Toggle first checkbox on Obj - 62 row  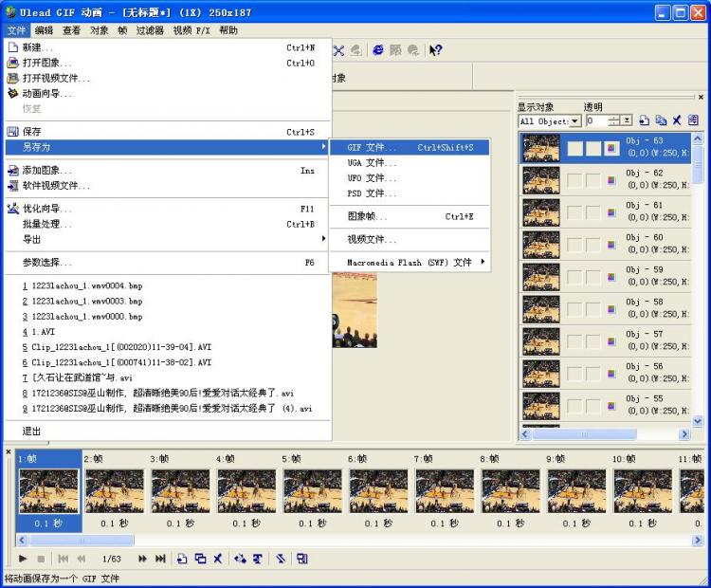(x=575, y=180)
